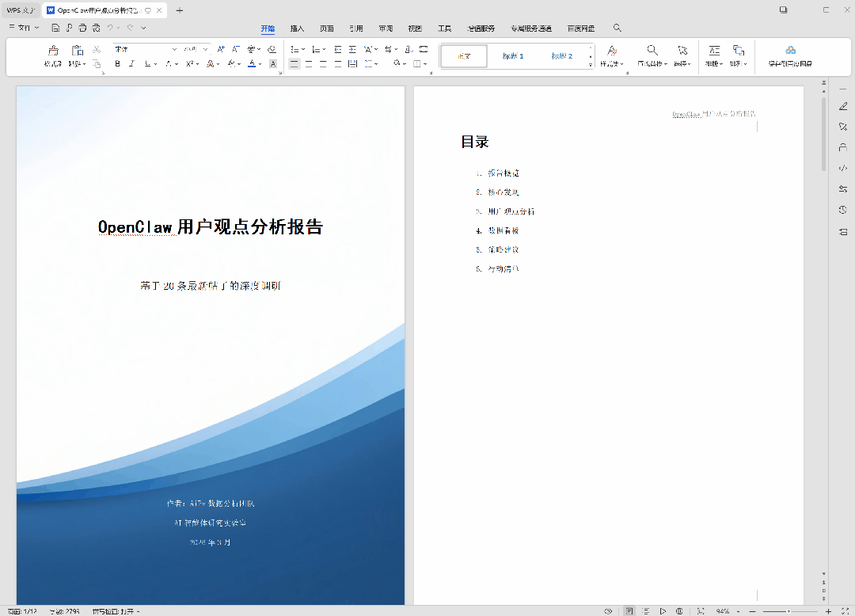Align paragraph right
The width and height of the screenshot is (855, 616).
[323, 64]
